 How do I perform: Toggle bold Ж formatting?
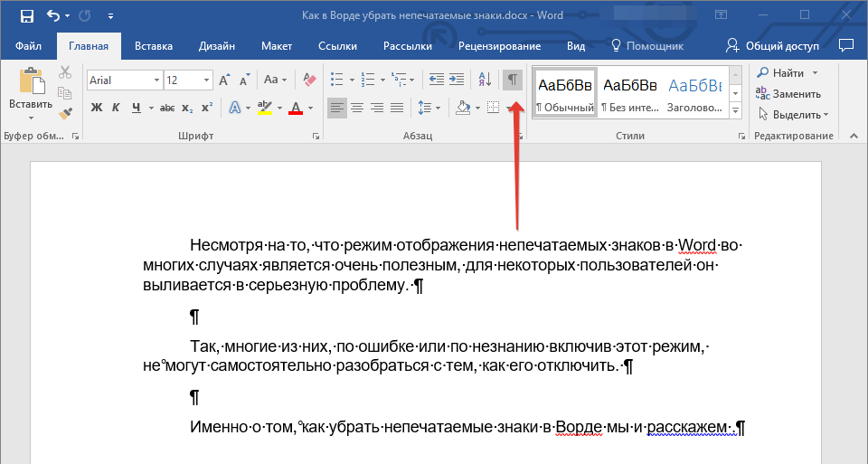(x=97, y=109)
